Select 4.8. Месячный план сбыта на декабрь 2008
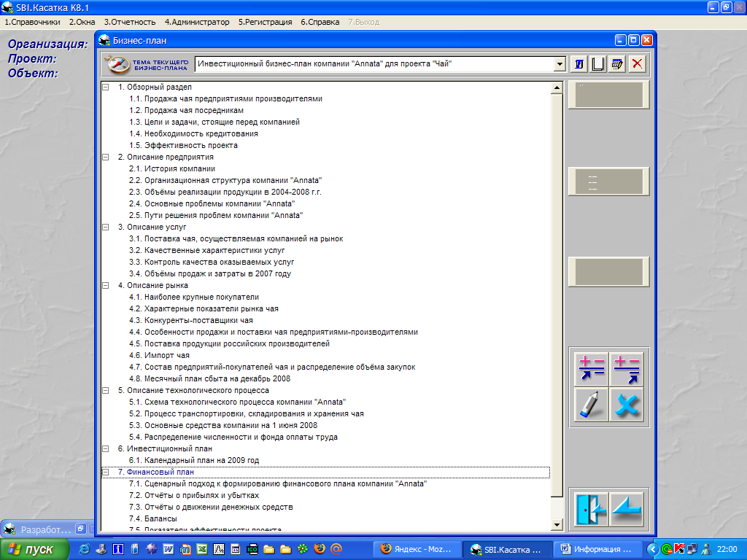 209,378
